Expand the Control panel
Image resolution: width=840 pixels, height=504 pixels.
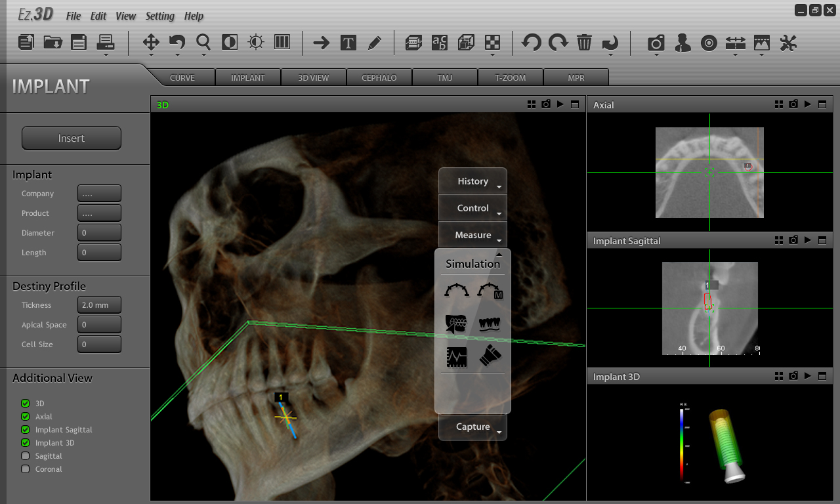point(472,208)
